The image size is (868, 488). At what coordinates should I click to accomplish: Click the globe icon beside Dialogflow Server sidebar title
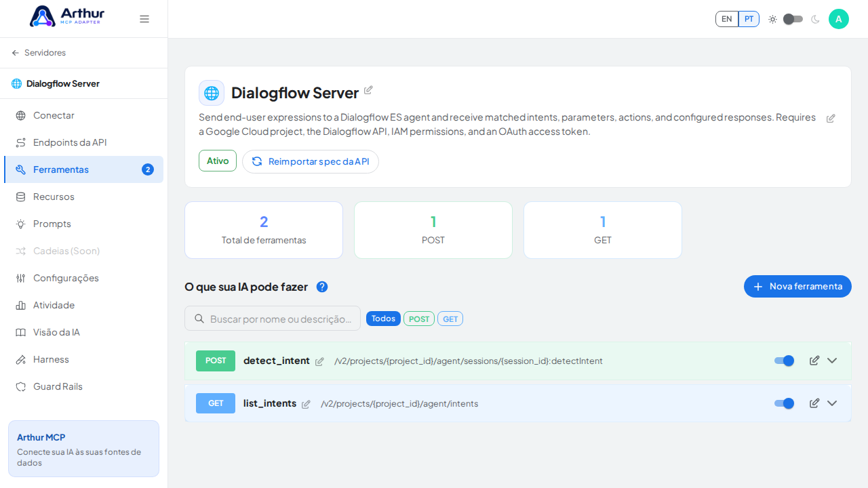16,83
